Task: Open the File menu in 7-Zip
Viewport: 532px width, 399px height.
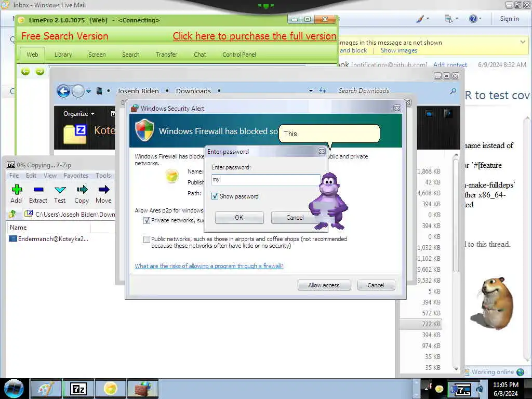Action: [14, 176]
